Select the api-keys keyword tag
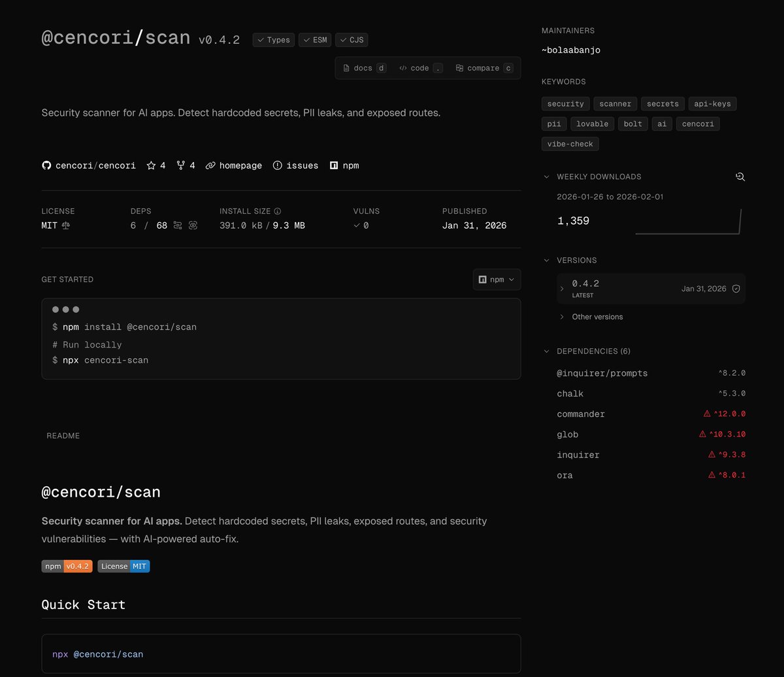 tap(713, 103)
